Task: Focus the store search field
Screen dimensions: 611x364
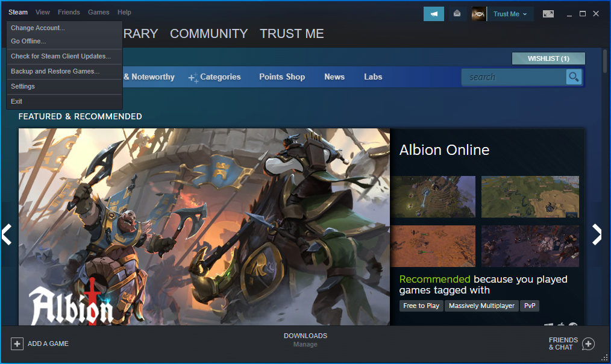Action: (513, 77)
